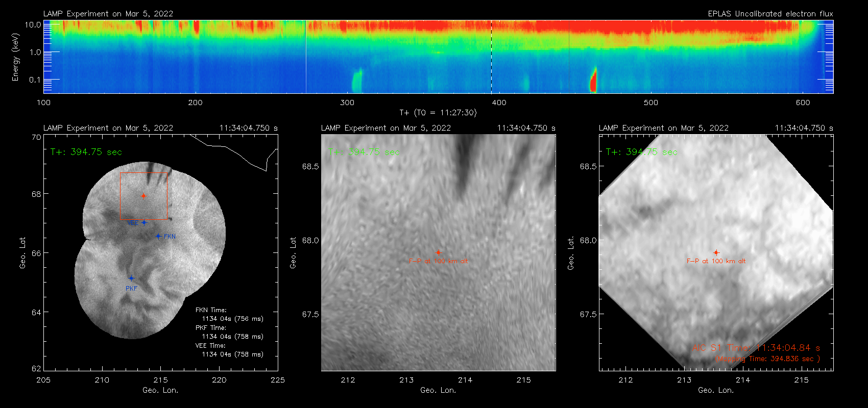Click the '400' tick label on spectrogram time axis
The height and width of the screenshot is (408, 868).
click(499, 103)
